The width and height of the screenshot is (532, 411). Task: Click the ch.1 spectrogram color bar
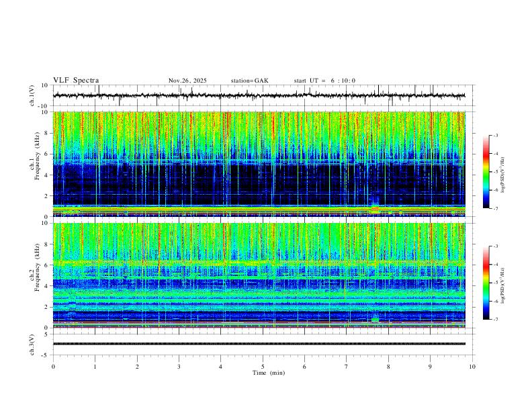486,172
